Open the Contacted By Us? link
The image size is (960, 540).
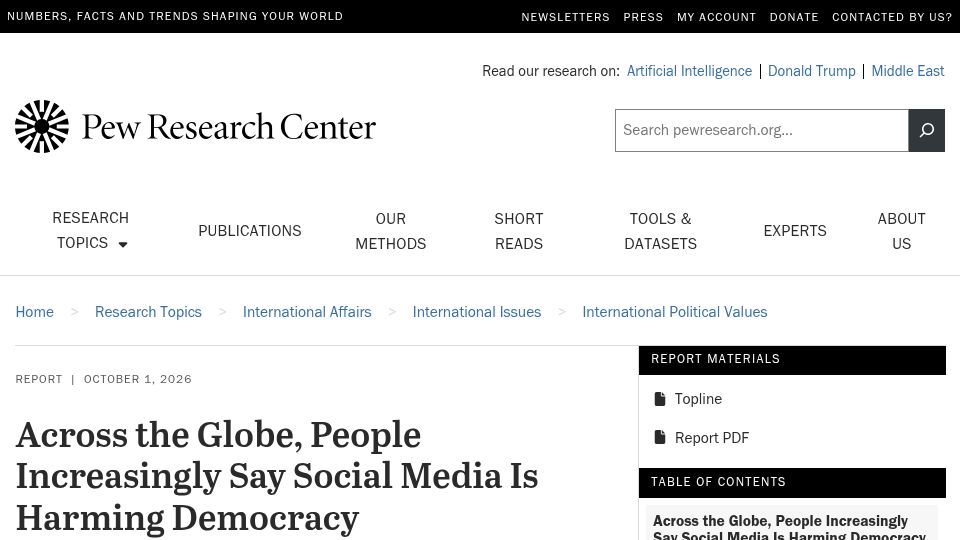click(x=891, y=17)
